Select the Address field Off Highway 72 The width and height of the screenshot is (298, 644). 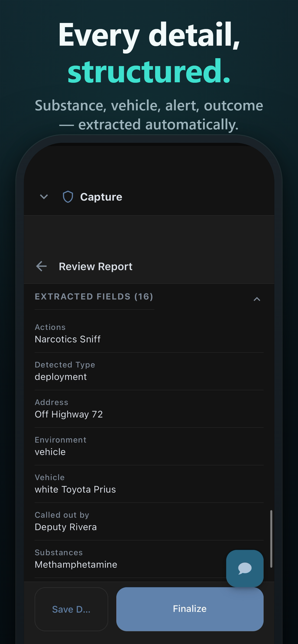[149, 409]
